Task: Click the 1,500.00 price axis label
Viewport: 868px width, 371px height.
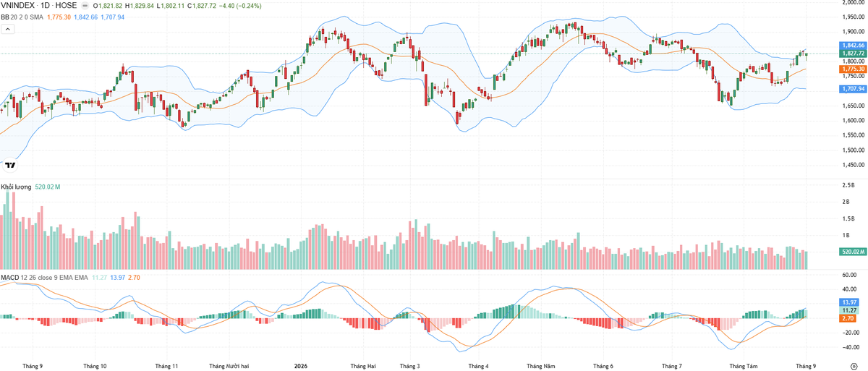Action: pyautogui.click(x=854, y=150)
